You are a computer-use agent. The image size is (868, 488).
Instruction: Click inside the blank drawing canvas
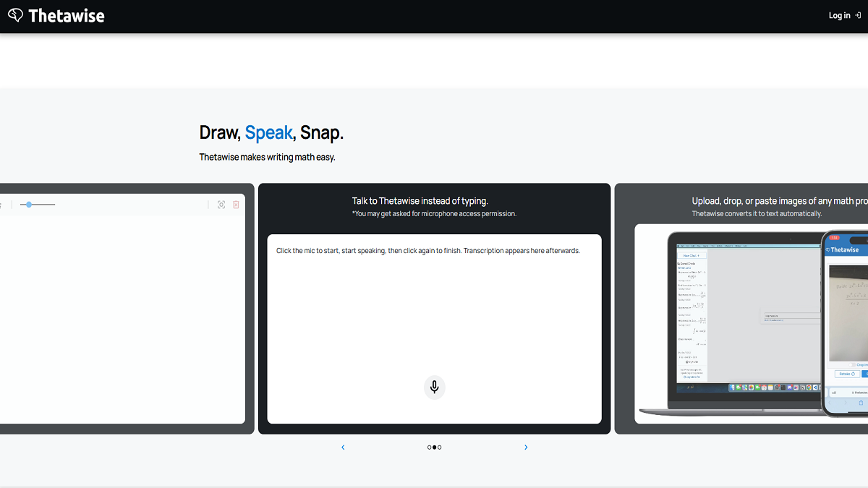tap(123, 318)
